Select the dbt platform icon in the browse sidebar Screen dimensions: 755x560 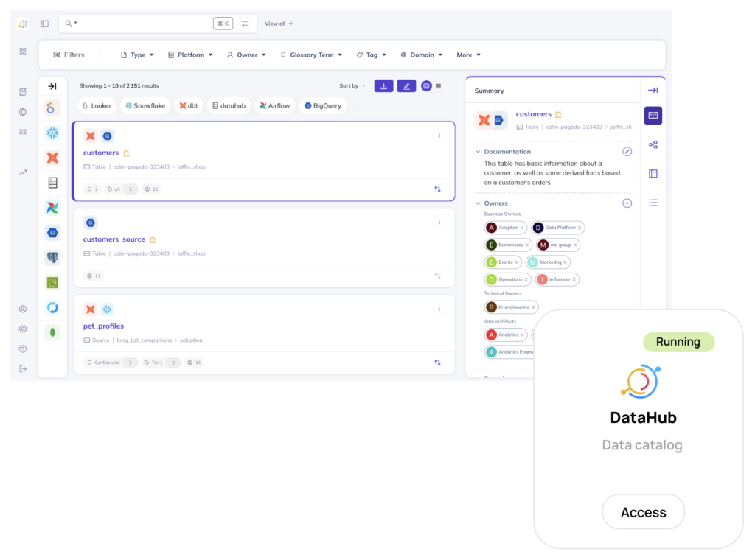52,158
